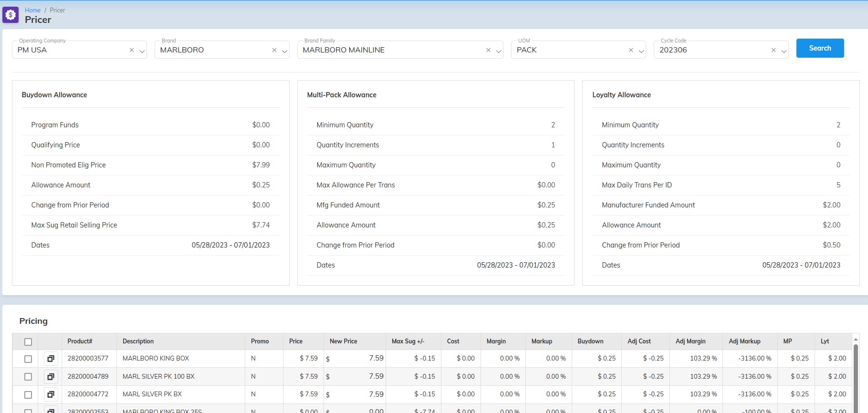Clear the UOM PACK selection

tap(631, 50)
